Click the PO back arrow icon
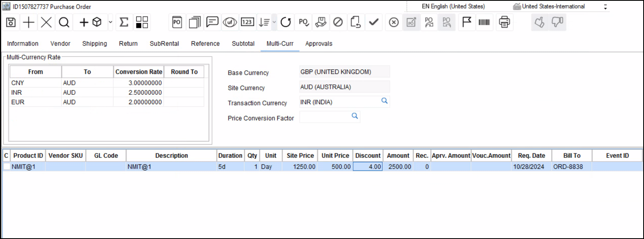Image resolution: width=644 pixels, height=239 pixels. (447, 22)
